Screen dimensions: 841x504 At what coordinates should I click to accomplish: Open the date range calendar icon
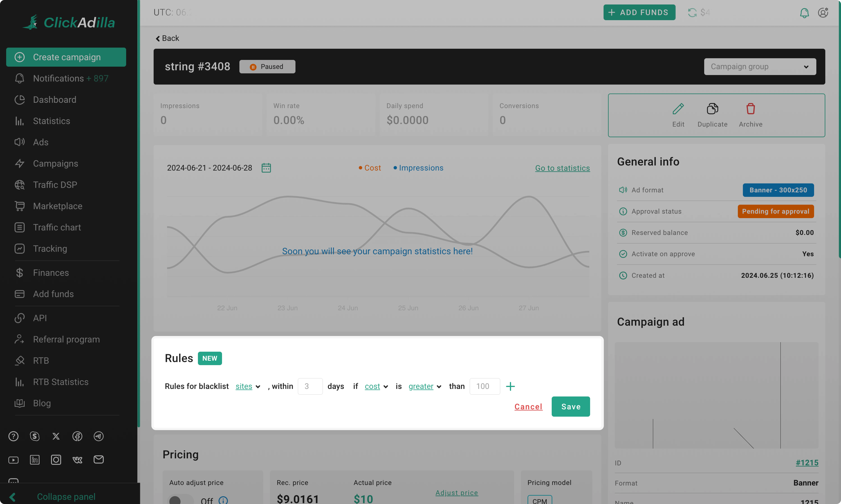[x=266, y=168]
